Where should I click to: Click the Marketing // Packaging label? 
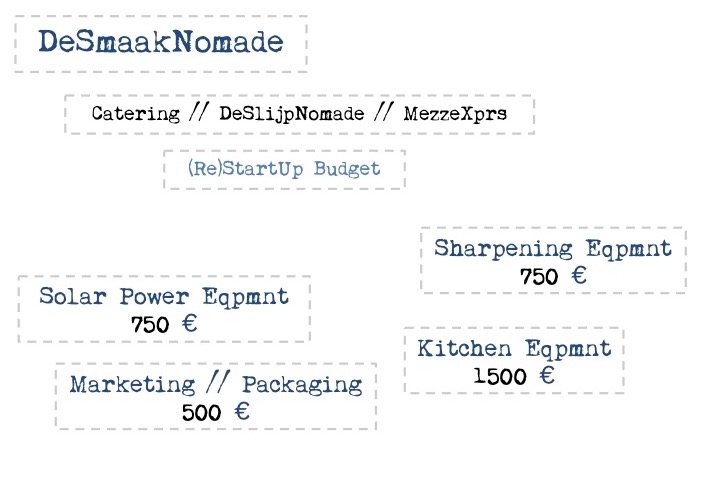[216, 384]
